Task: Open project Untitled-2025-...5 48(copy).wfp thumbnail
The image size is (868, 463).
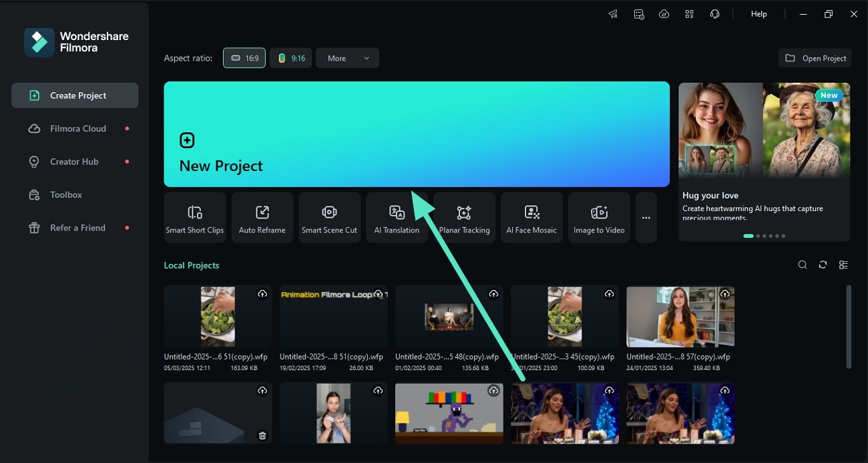Action: click(x=449, y=316)
